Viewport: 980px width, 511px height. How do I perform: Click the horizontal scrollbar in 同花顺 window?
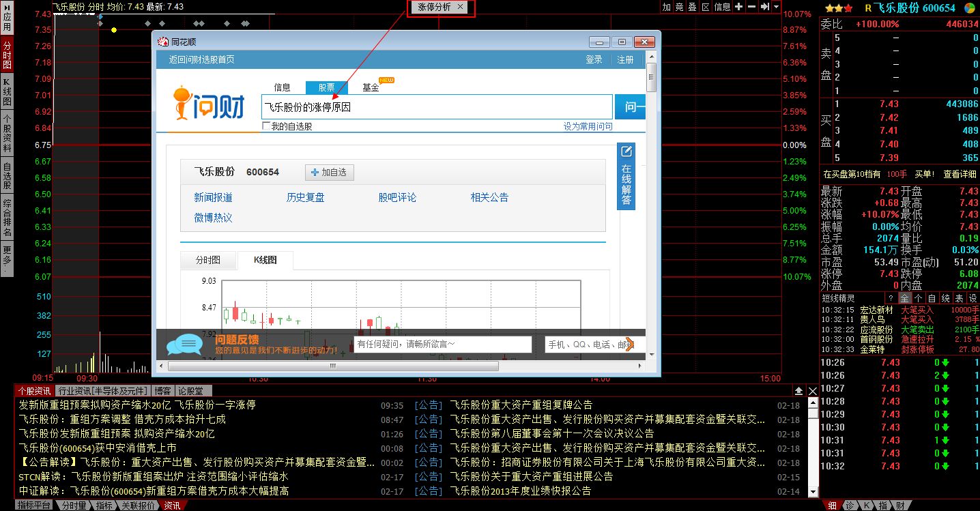pyautogui.click(x=334, y=366)
